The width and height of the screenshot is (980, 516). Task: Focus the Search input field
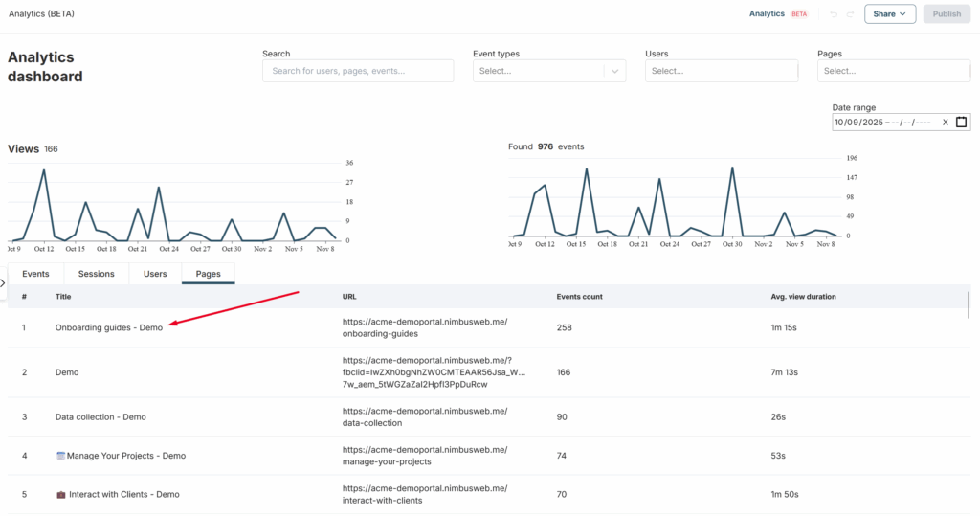point(358,71)
